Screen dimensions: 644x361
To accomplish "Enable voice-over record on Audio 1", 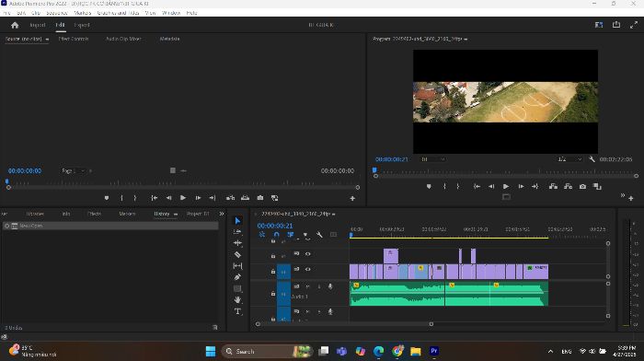I will click(330, 286).
